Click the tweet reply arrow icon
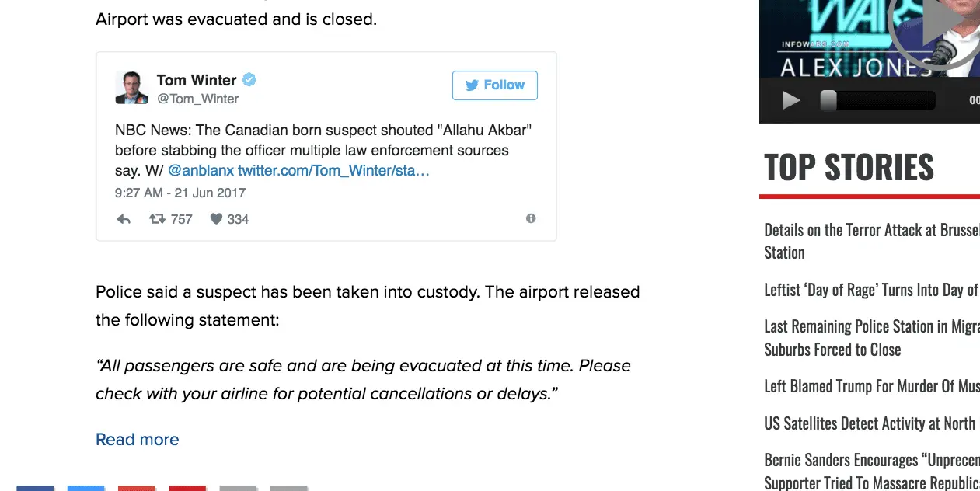The height and width of the screenshot is (491, 980). pyautogui.click(x=124, y=219)
